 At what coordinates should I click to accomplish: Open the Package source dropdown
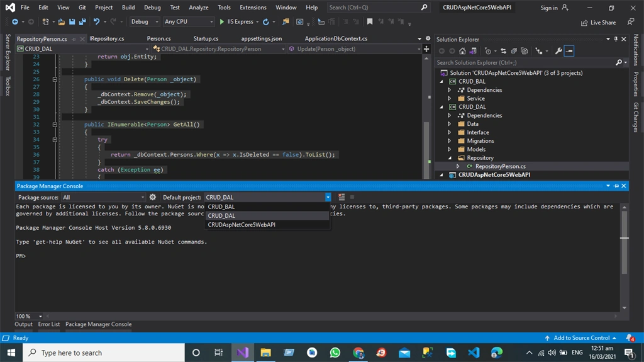(104, 198)
